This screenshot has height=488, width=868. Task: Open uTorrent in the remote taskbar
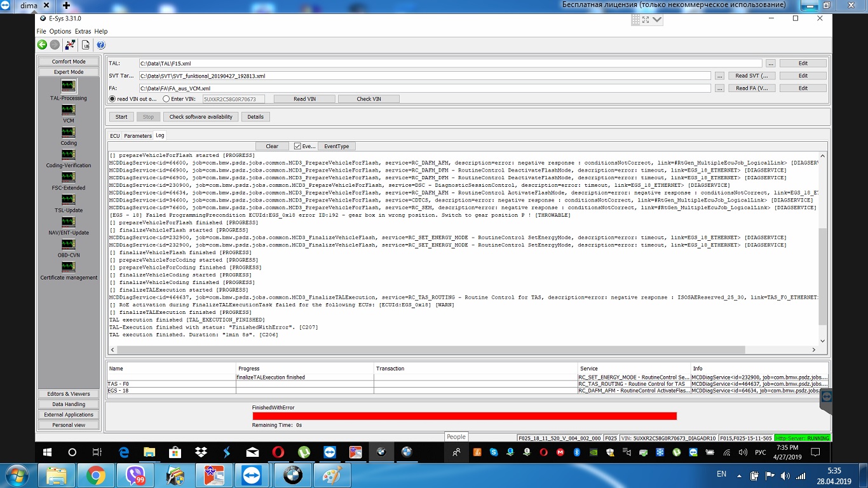[304, 452]
